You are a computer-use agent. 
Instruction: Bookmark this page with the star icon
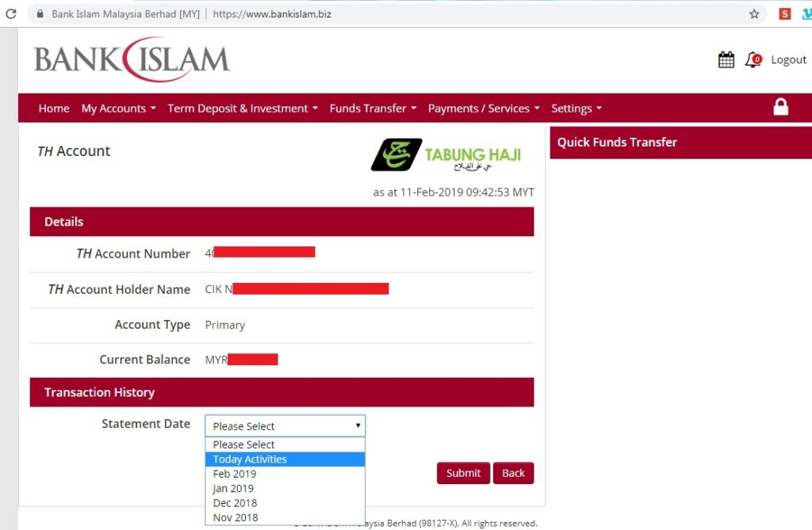click(x=754, y=14)
